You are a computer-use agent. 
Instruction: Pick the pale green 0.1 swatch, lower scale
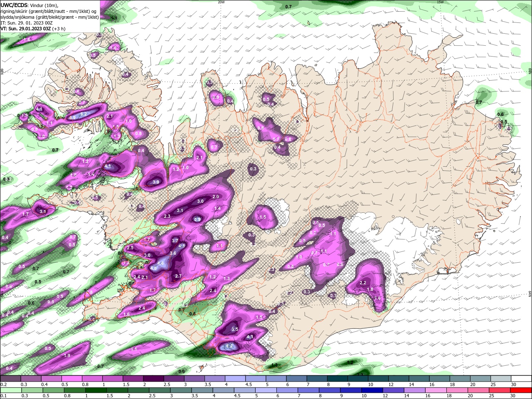point(10,390)
